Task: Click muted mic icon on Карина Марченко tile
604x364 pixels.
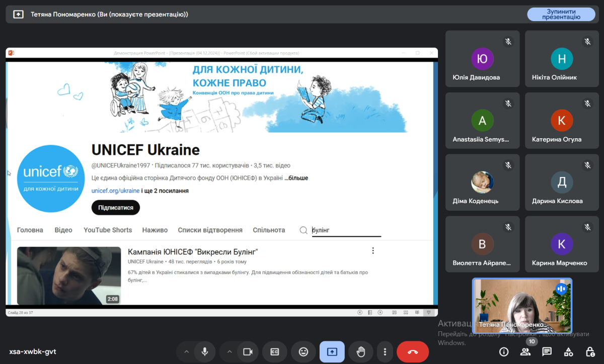Action: 587,227
